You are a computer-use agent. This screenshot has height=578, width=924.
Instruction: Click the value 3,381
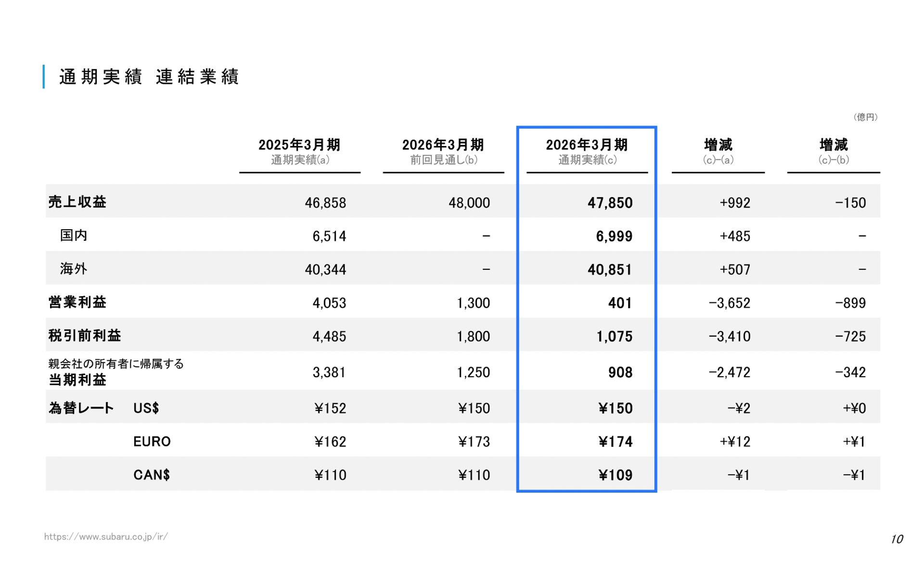tap(329, 372)
